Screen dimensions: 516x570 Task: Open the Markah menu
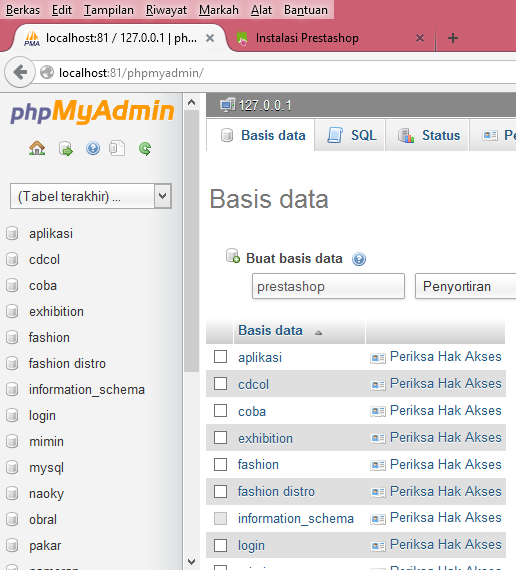click(x=219, y=10)
